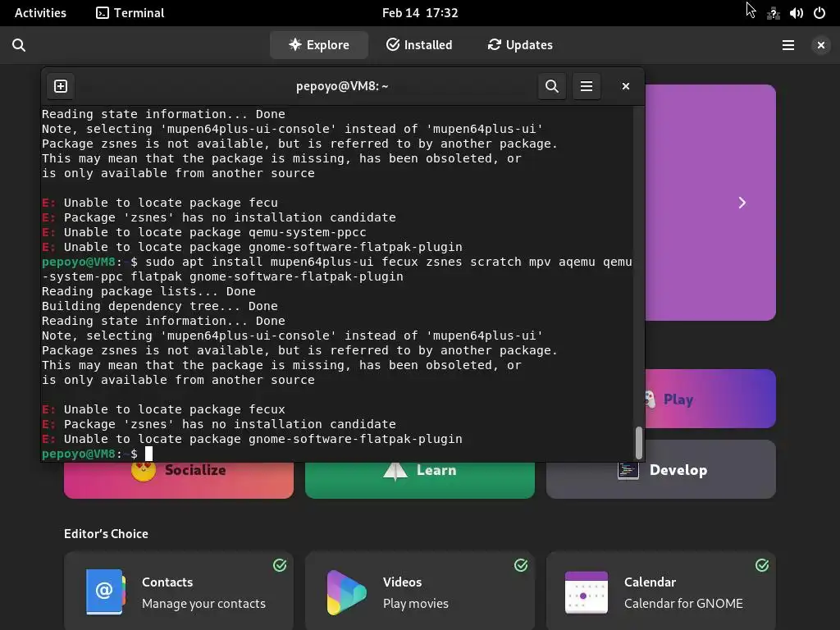Open a new terminal tab
This screenshot has width=840, height=630.
pyautogui.click(x=61, y=86)
